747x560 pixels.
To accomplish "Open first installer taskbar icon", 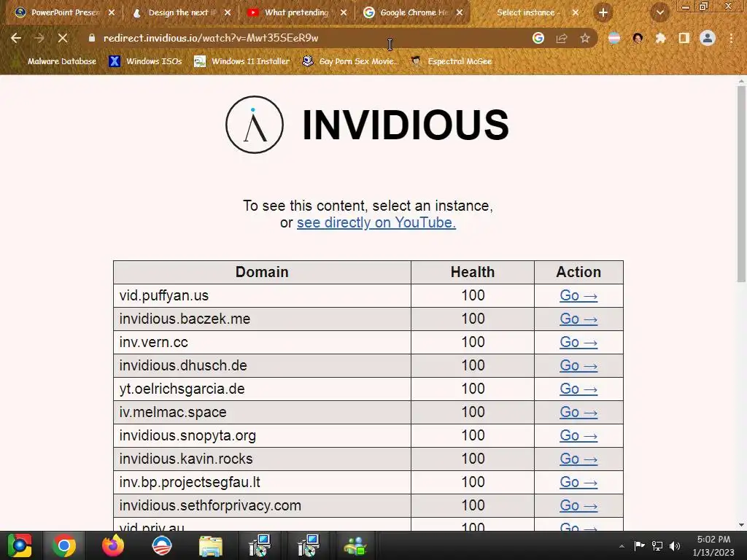I will click(x=259, y=545).
